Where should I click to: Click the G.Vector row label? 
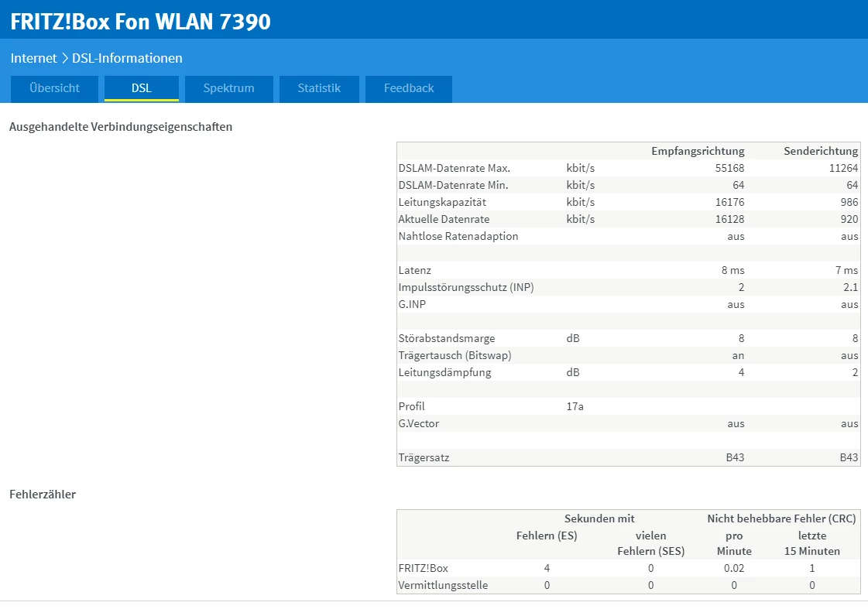(418, 423)
